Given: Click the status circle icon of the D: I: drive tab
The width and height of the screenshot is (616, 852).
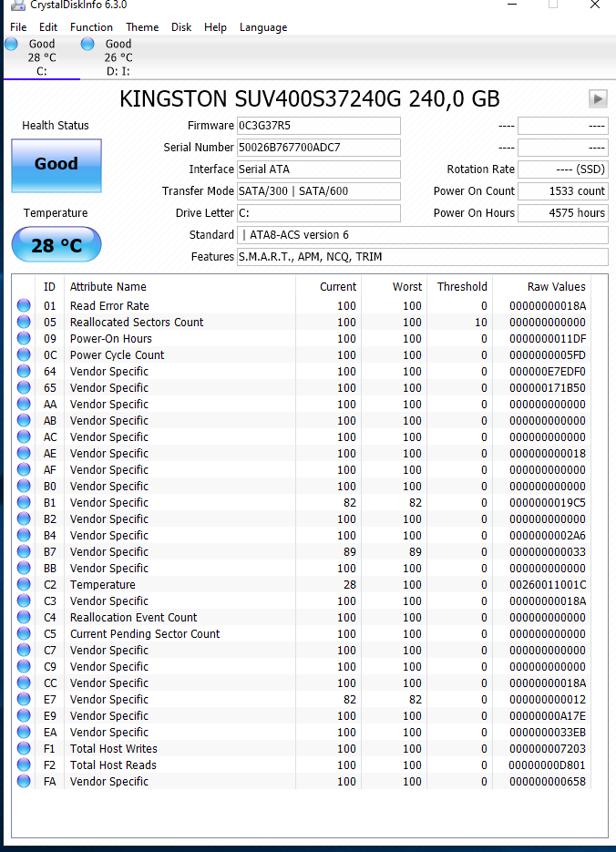Looking at the screenshot, I should coord(87,44).
